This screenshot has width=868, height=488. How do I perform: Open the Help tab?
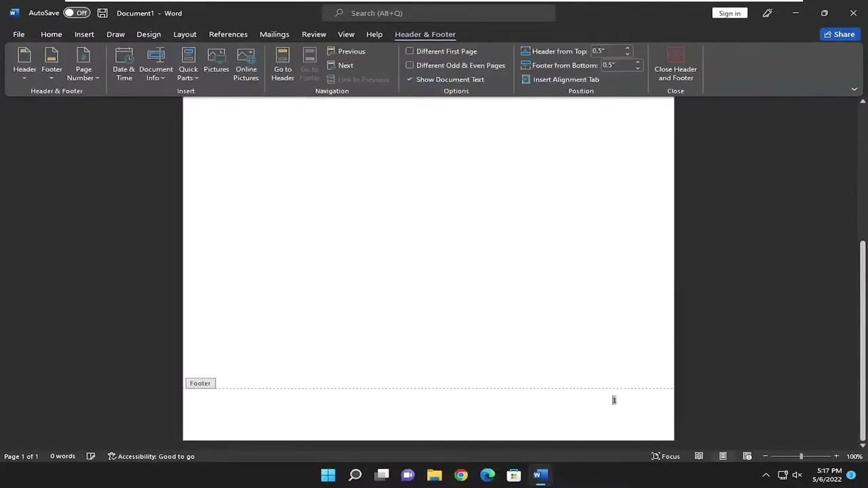coord(374,34)
